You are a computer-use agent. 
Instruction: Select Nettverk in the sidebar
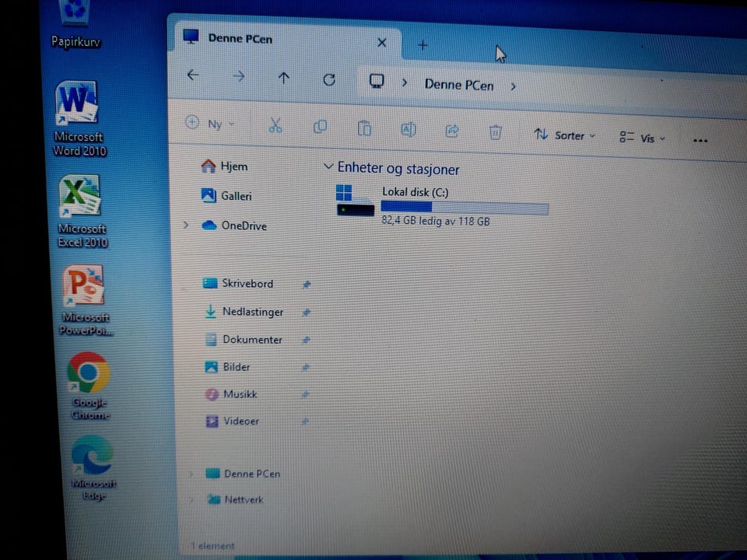point(235,499)
